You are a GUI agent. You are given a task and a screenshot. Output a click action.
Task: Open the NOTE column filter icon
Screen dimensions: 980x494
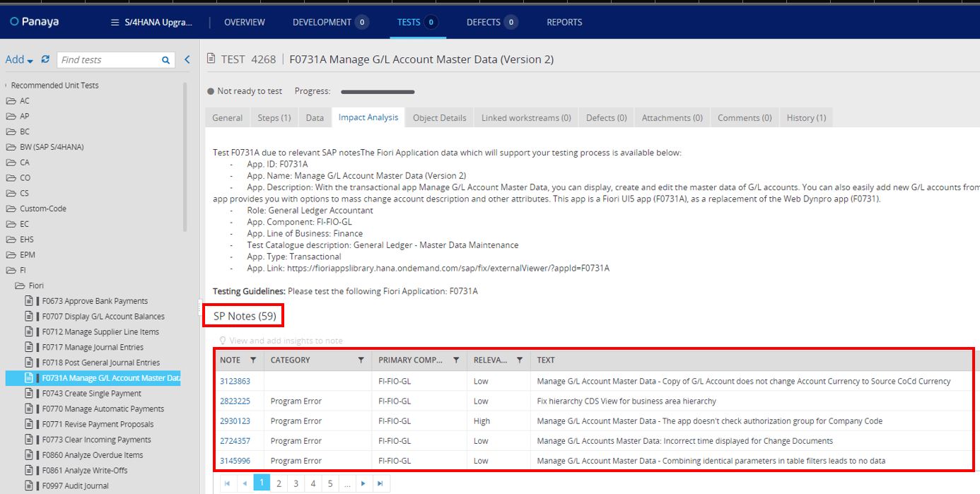253,360
